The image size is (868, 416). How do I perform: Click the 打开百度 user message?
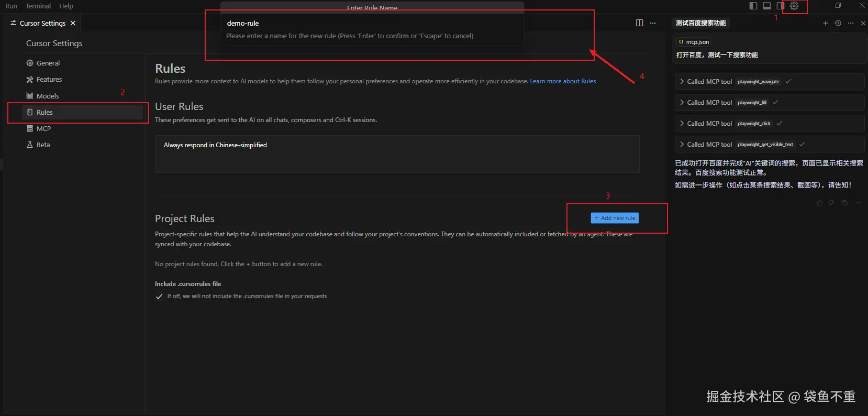(x=717, y=54)
